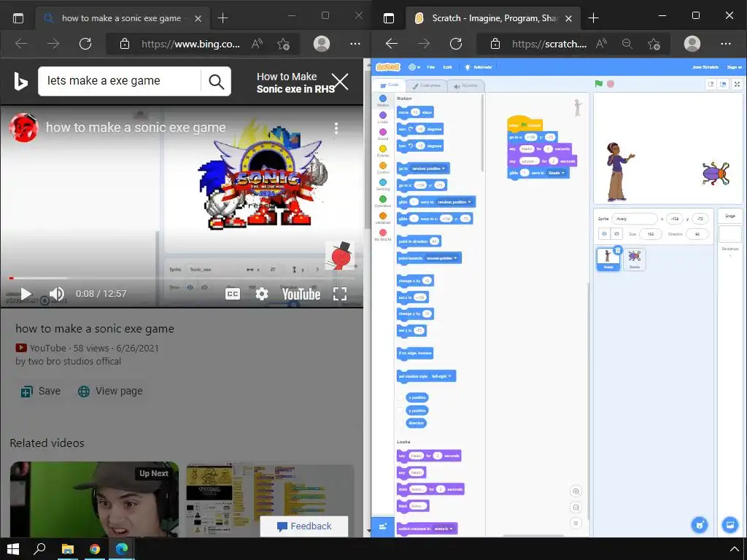Check the y position reporter checkbox
Viewport: 747px width, 560px height.
point(400,411)
